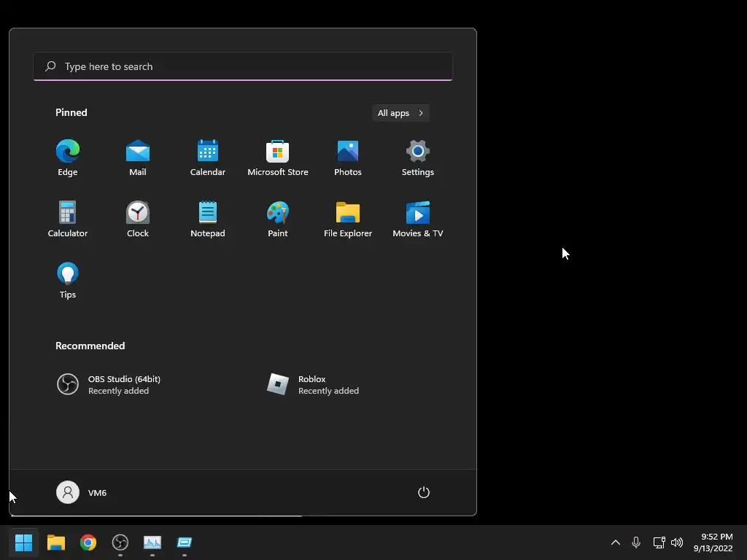Click the Power button in Start menu

click(424, 492)
